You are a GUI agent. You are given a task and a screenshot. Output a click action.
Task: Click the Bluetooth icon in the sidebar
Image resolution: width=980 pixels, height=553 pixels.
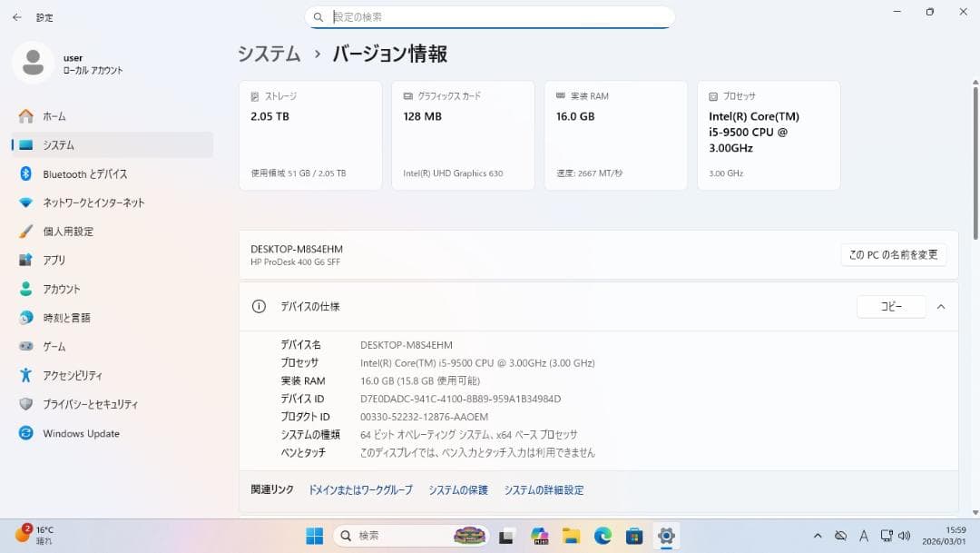click(25, 174)
